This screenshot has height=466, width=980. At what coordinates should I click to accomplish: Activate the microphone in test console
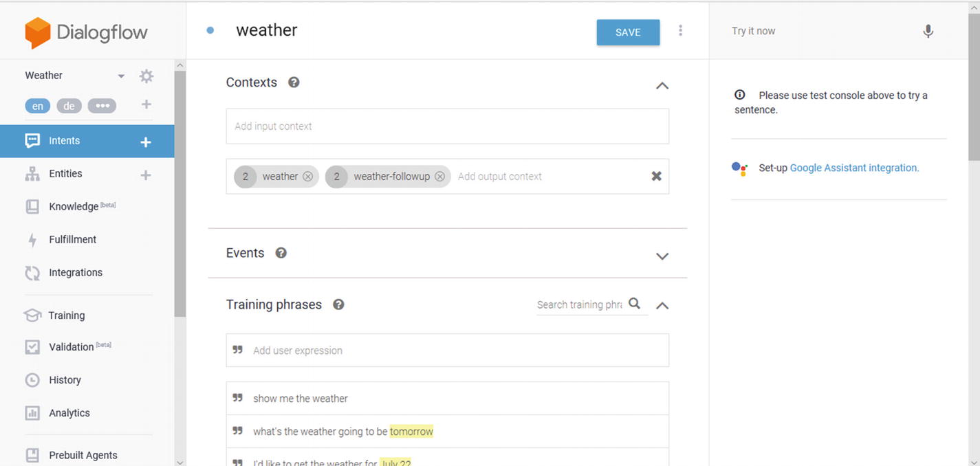(x=928, y=31)
